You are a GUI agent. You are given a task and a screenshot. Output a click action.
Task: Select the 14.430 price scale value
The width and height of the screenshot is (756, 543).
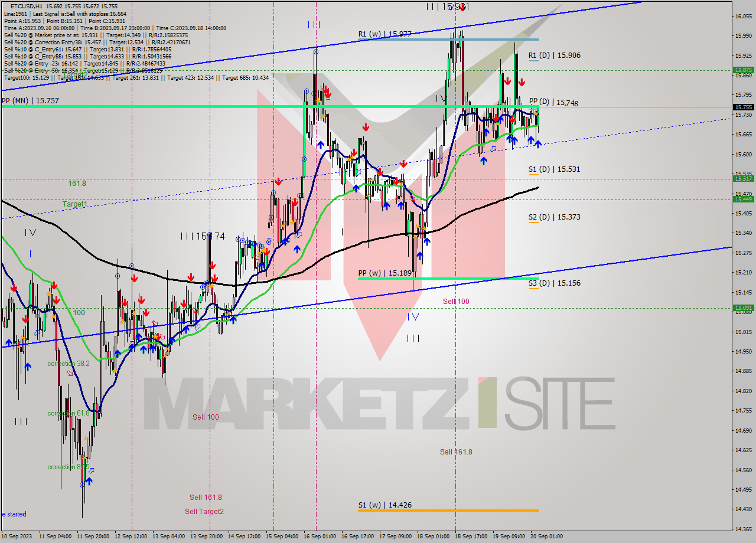pyautogui.click(x=743, y=509)
